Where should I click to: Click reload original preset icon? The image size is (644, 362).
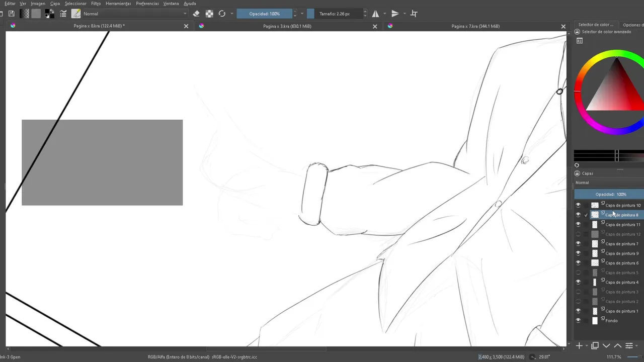click(x=222, y=14)
